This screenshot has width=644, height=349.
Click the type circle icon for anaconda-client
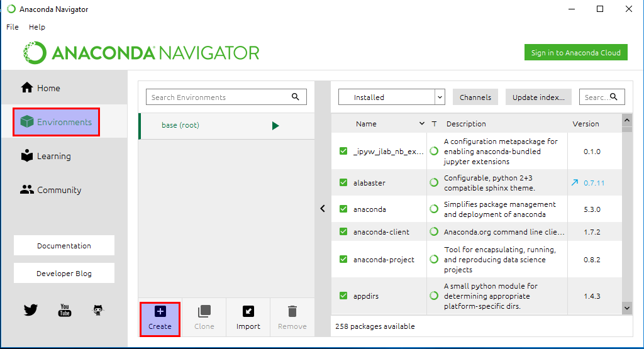tap(434, 231)
